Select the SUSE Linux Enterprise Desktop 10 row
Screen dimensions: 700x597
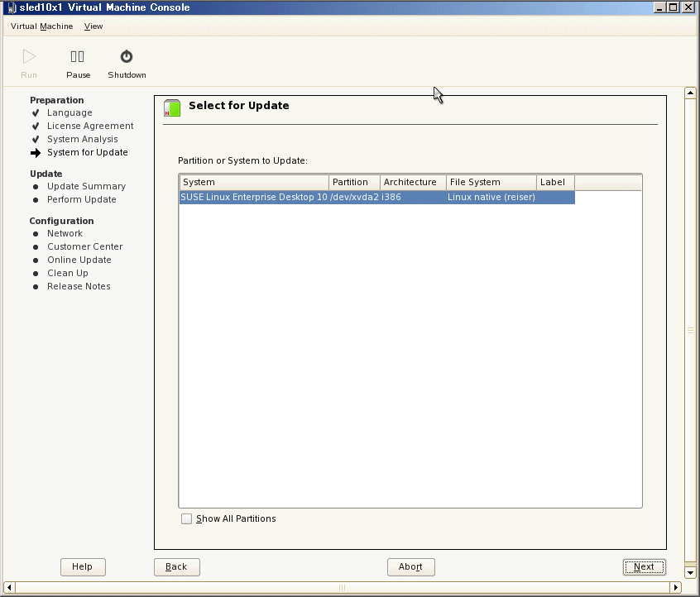tap(376, 198)
